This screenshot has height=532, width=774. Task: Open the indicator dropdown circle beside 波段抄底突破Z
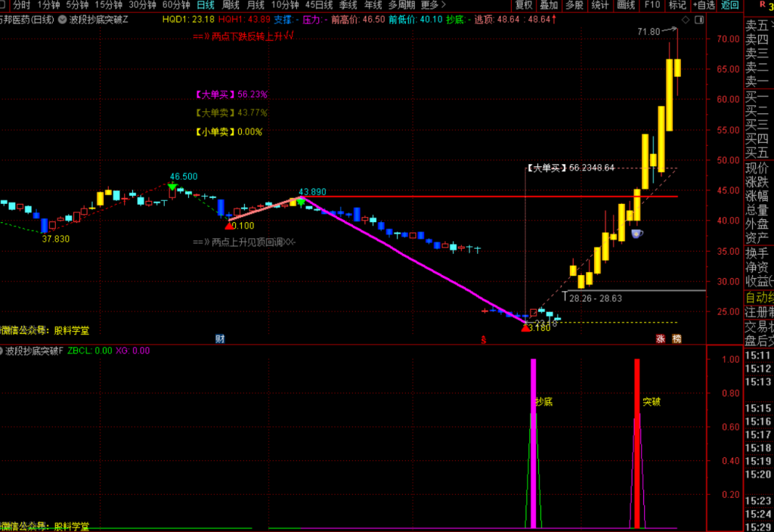coord(63,20)
